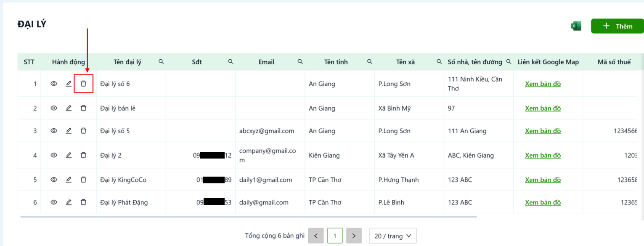The width and height of the screenshot is (644, 246).
Task: Delete the Đại lý KingCoCo row
Action: tap(83, 180)
